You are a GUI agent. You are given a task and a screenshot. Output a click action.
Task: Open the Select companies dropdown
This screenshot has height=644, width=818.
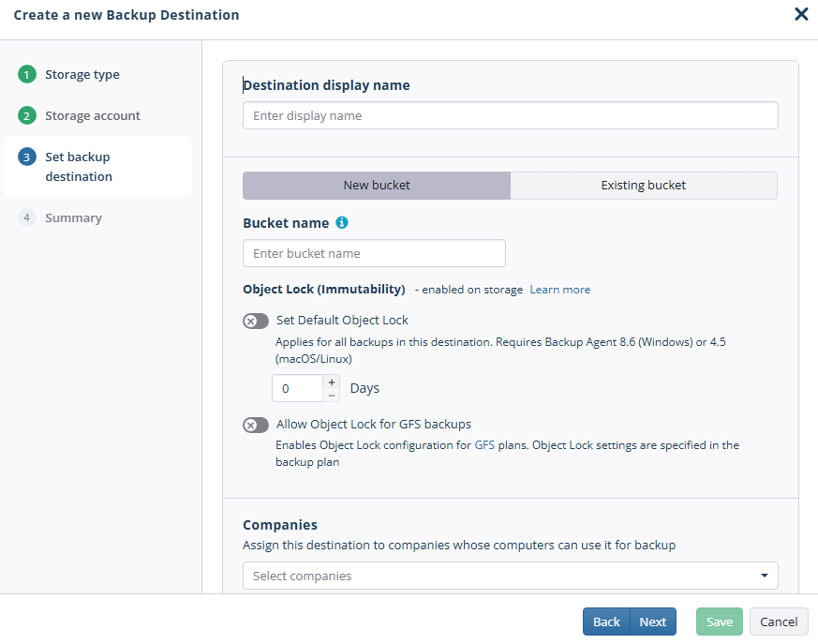pos(511,576)
